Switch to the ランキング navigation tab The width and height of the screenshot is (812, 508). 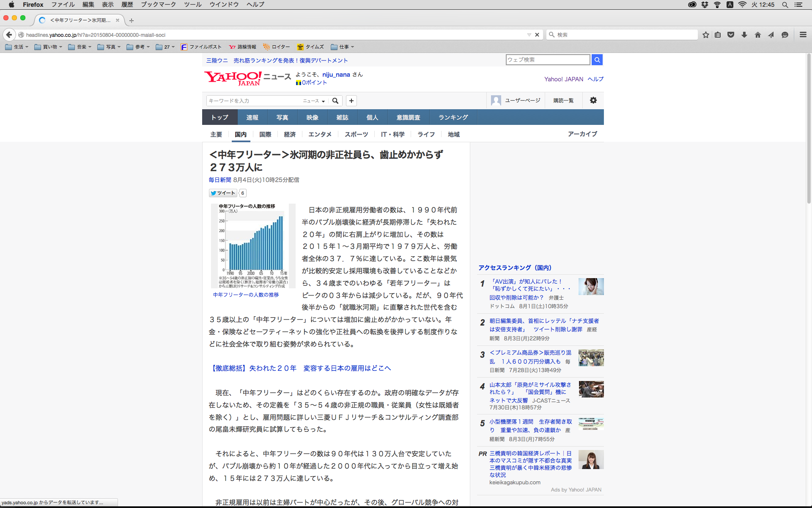453,117
